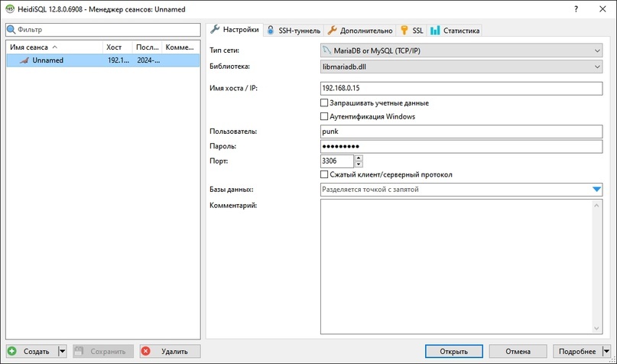Click the Комме... column header
The image size is (617, 364).
pyautogui.click(x=180, y=47)
